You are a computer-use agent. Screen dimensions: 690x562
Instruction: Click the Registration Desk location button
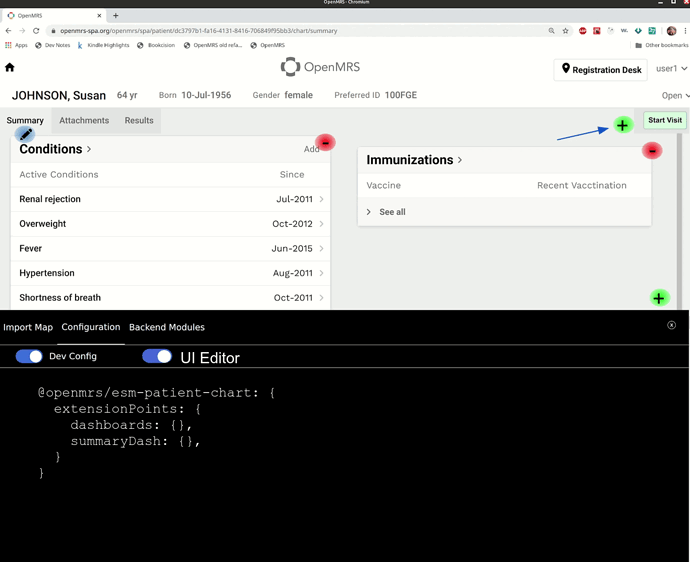tap(600, 69)
